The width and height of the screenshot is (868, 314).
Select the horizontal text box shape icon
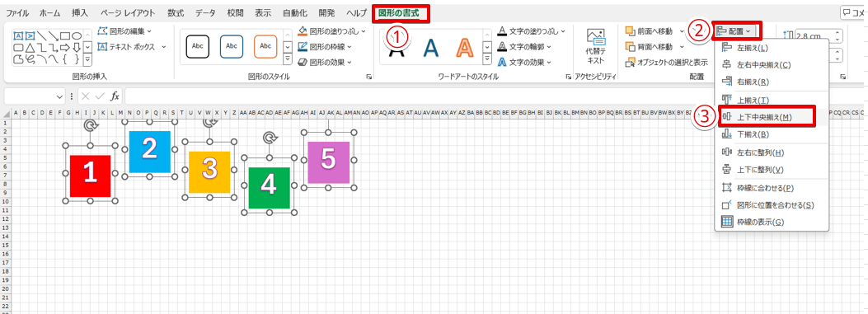tap(18, 36)
